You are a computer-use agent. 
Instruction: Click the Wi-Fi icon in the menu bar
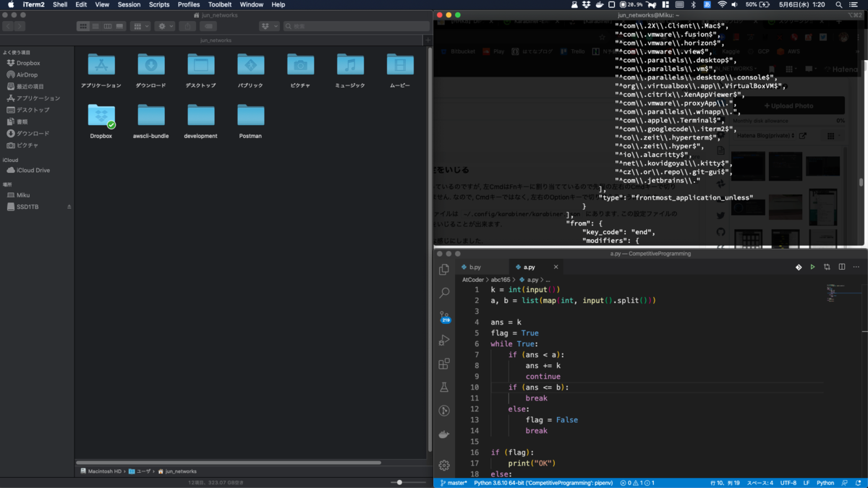(x=722, y=4)
